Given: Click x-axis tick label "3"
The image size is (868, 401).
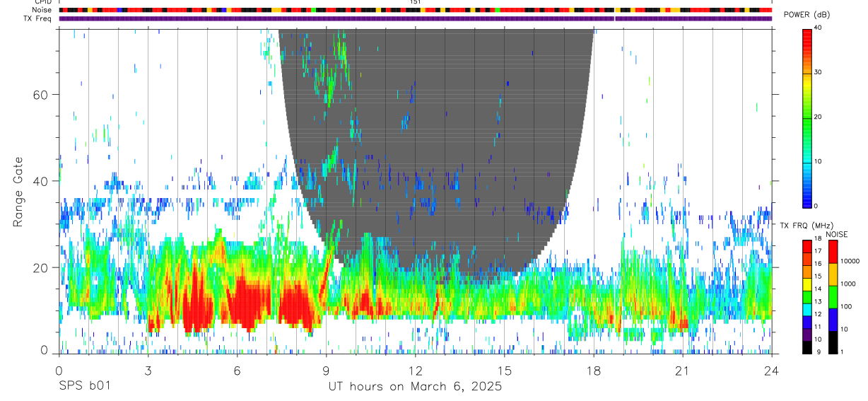Looking at the screenshot, I should click(148, 370).
